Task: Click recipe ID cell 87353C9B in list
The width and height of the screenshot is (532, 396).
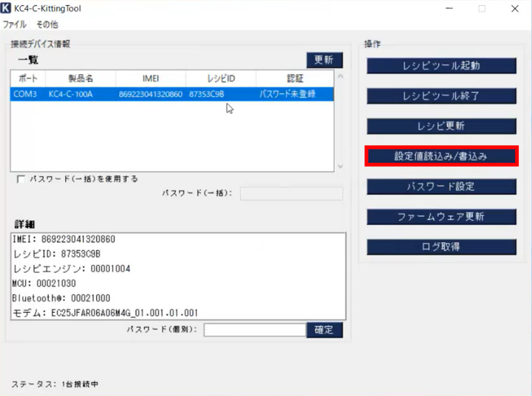Action: [x=207, y=94]
